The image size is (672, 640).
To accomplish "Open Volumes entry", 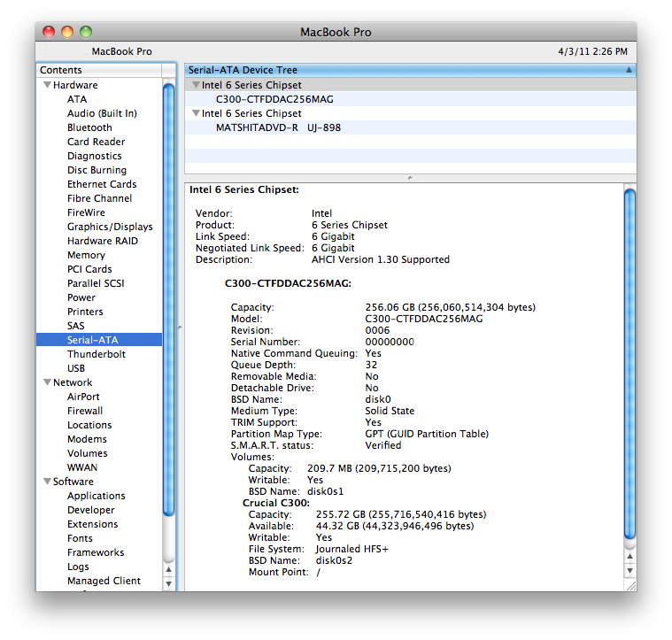I will (87, 453).
